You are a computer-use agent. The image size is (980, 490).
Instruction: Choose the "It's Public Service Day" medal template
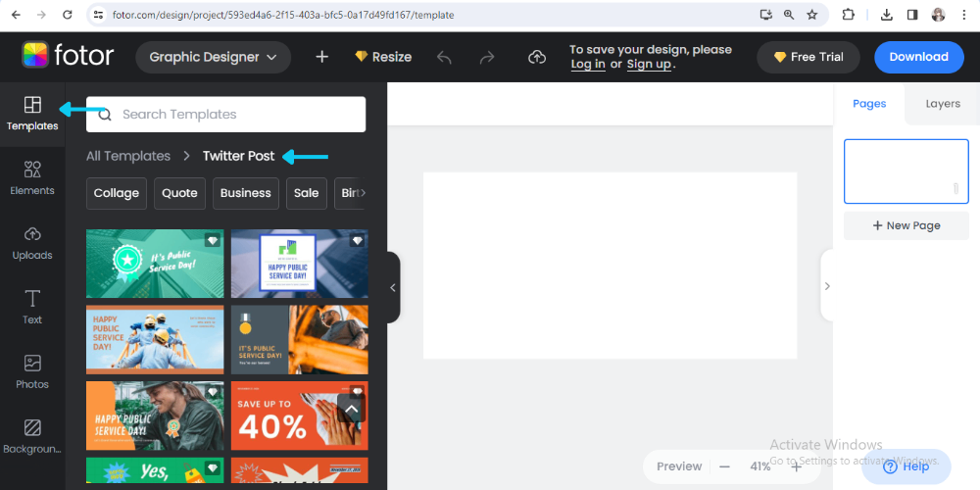point(299,339)
